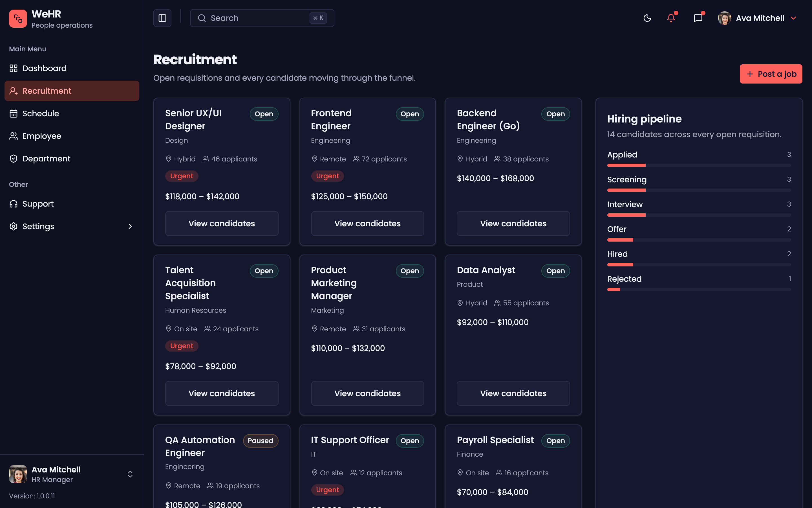This screenshot has width=812, height=508.
Task: Click the Department shield icon
Action: 14,159
